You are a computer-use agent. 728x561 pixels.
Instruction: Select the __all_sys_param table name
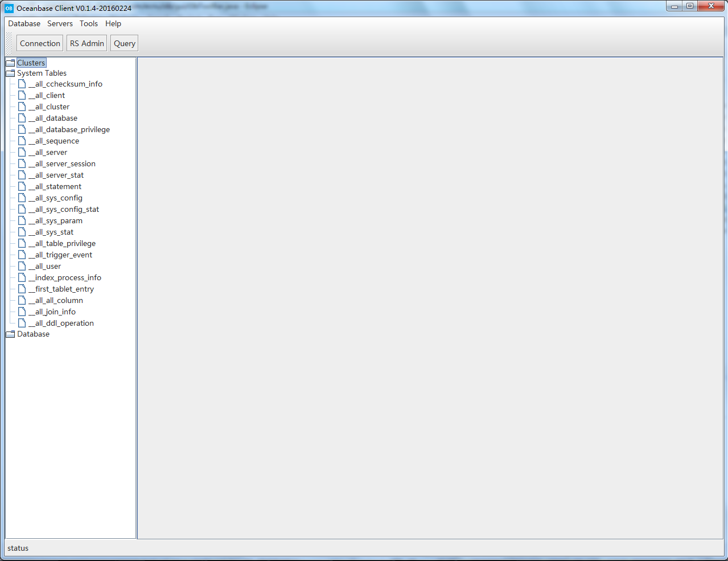point(56,220)
